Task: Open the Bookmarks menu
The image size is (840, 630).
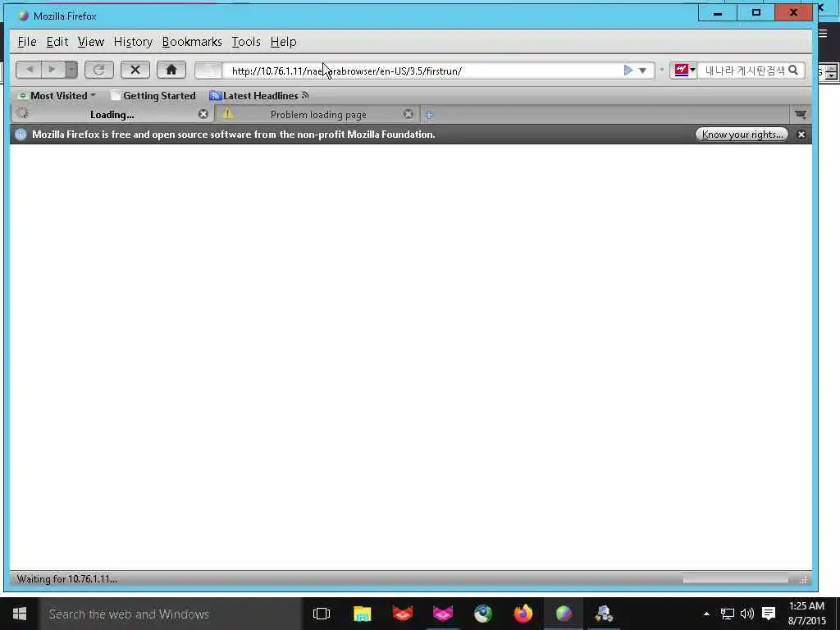Action: point(192,42)
